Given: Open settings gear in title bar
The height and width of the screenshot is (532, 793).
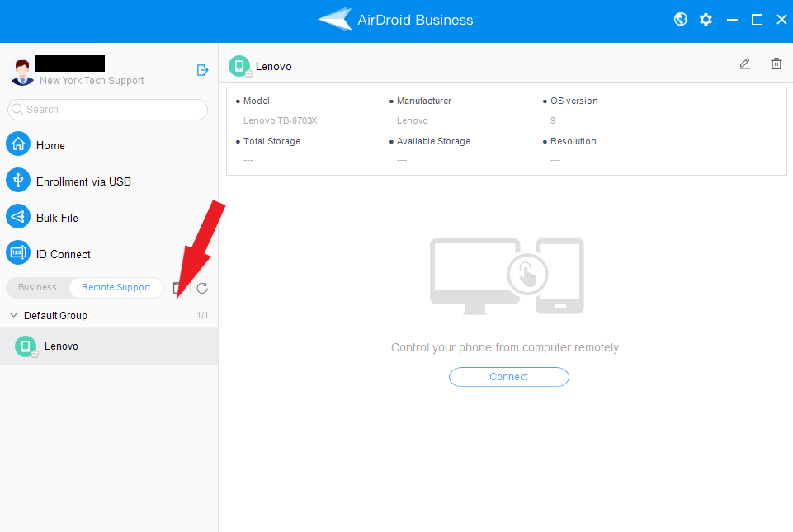Looking at the screenshot, I should [x=706, y=19].
